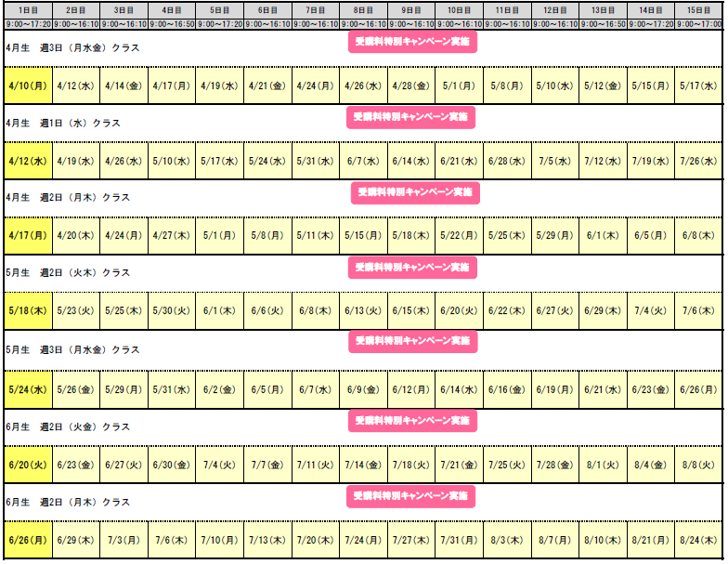Image resolution: width=728 pixels, height=564 pixels.
Task: Select highlighted 6/26(月) in 6月生 月木 class
Action: pyautogui.click(x=28, y=540)
